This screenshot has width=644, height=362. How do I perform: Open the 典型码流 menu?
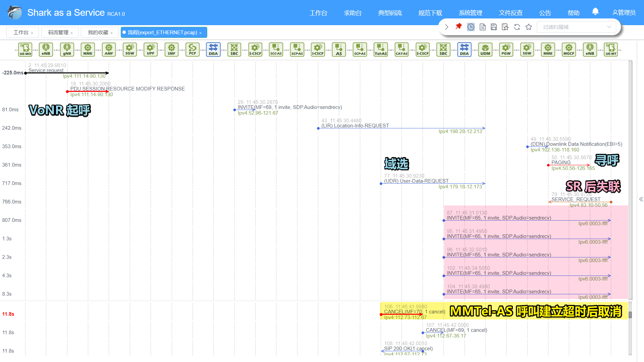point(390,13)
